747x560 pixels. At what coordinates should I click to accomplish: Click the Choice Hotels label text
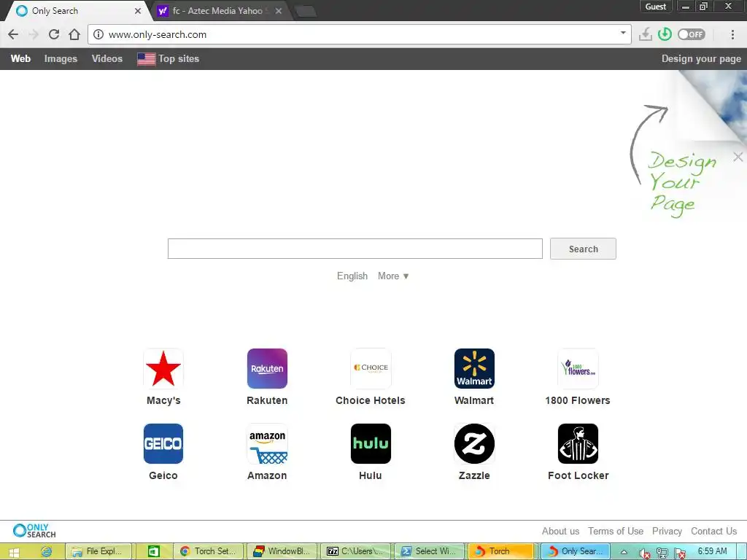click(x=370, y=400)
